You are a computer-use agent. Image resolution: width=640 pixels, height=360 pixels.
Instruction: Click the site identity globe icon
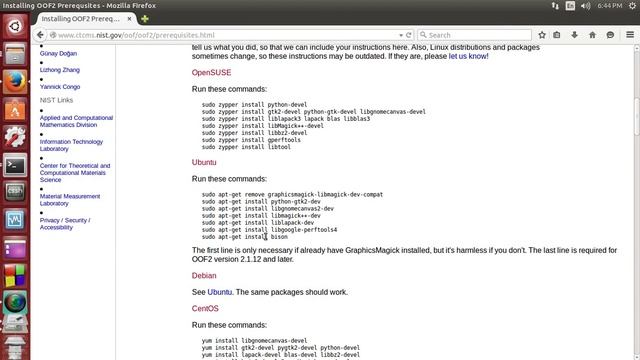[53, 35]
